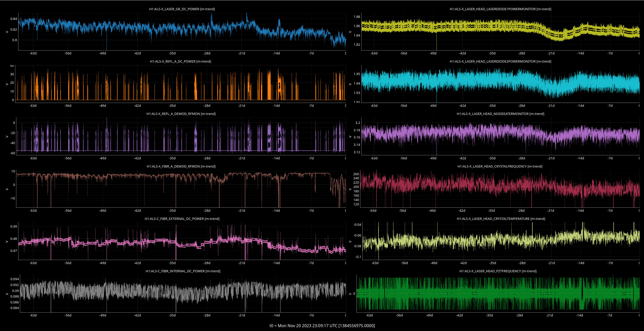
Task: Click the LASERDIODE1POWERMONITOR plot title
Action: (500, 9)
